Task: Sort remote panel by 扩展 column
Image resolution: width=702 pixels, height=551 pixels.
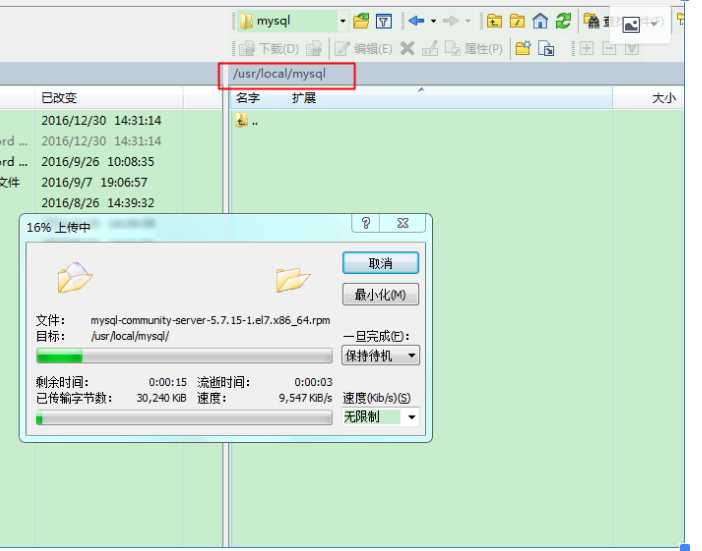Action: point(304,98)
